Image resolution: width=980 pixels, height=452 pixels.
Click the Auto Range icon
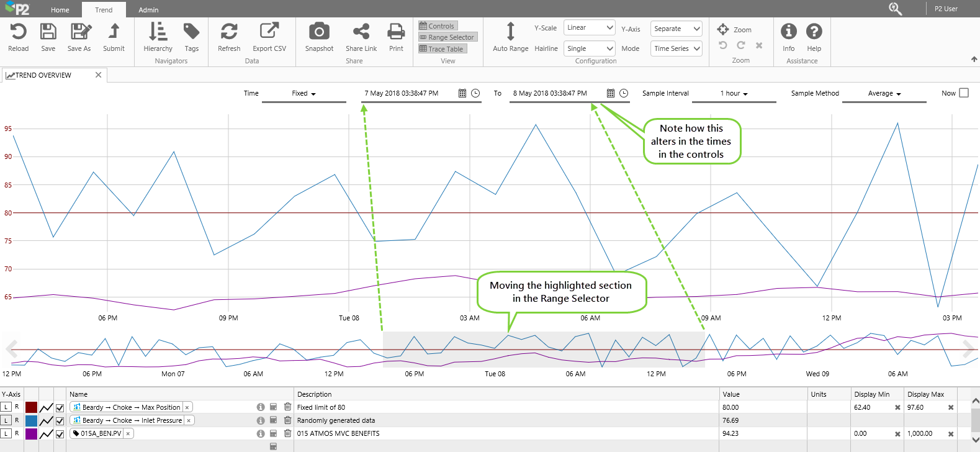(x=510, y=32)
